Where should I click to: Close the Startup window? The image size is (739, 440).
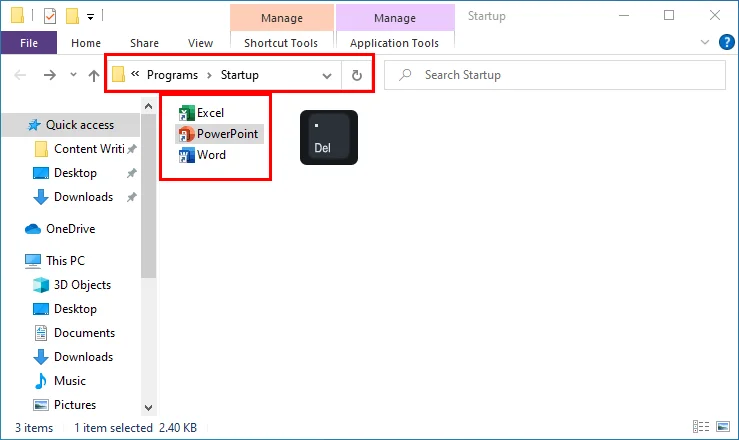(x=714, y=16)
